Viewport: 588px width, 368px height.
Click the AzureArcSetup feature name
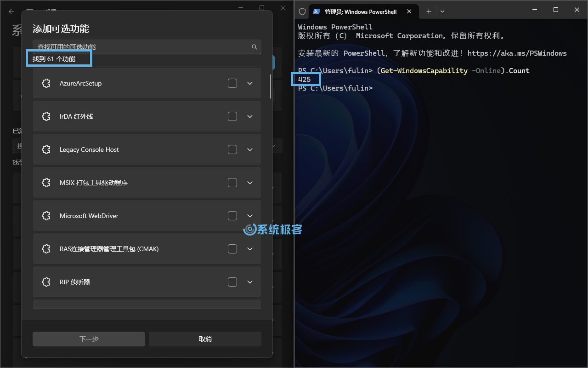[x=81, y=83]
